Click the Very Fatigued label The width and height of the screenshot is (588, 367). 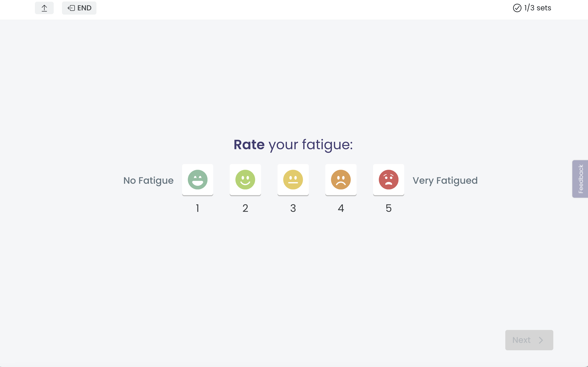[x=445, y=181]
